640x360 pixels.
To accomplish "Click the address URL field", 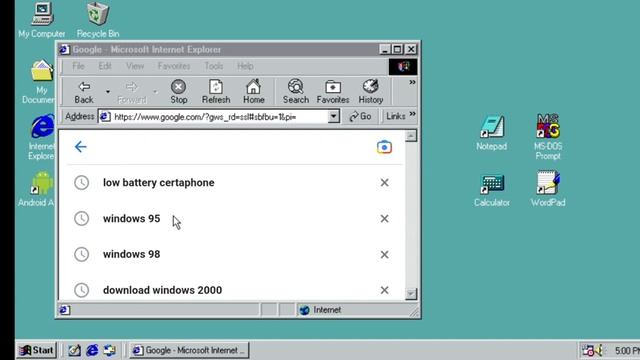I will (x=220, y=117).
